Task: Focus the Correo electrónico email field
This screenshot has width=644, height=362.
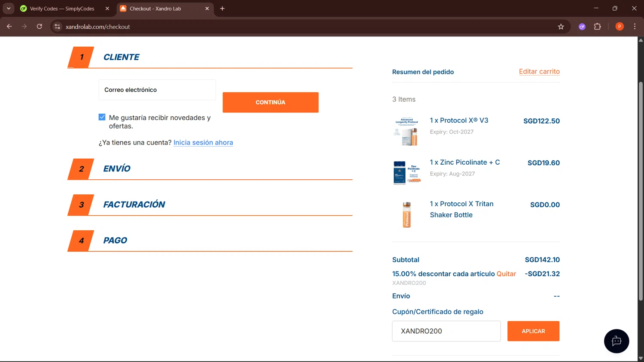Action: click(x=157, y=90)
